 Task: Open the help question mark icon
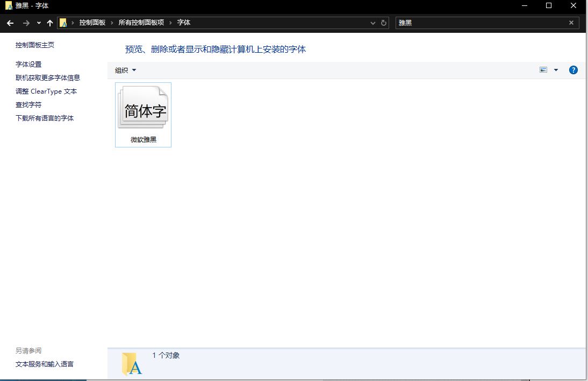573,70
